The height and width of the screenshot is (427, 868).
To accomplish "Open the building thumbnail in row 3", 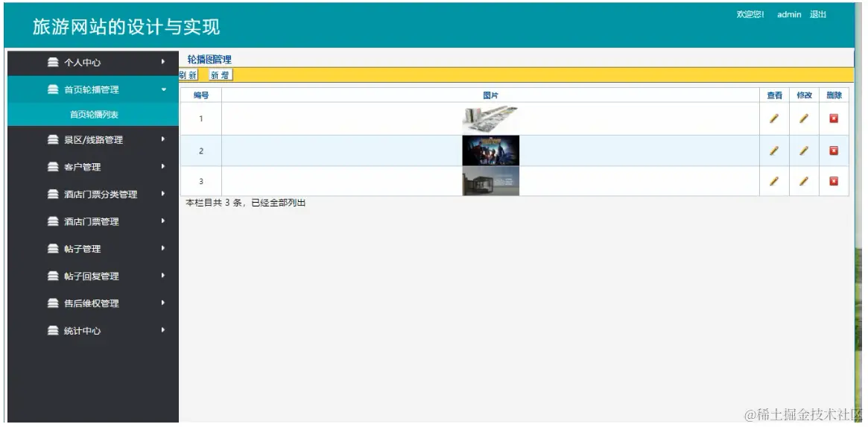I will coord(490,181).
